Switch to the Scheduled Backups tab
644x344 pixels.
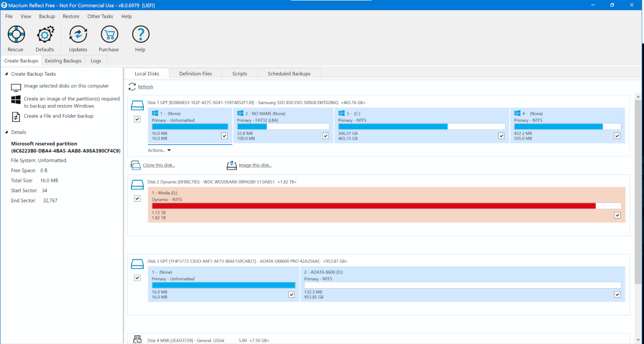pyautogui.click(x=289, y=74)
